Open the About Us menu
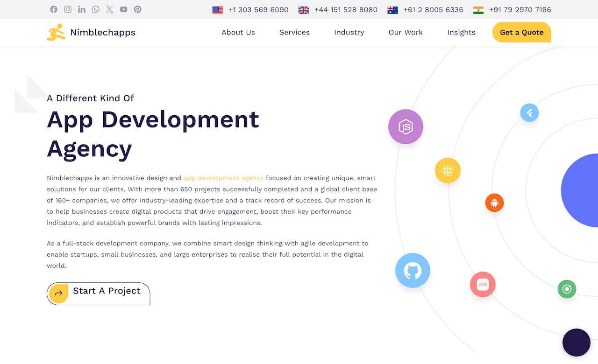 point(238,32)
